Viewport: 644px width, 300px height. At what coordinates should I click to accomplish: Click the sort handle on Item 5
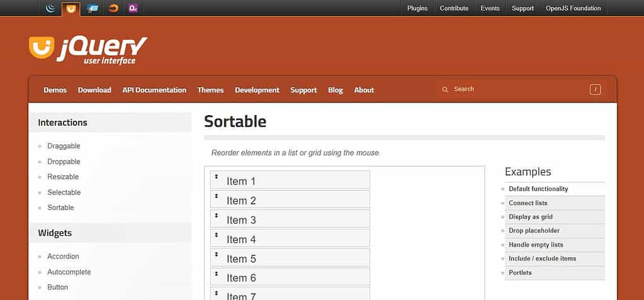[x=217, y=254]
